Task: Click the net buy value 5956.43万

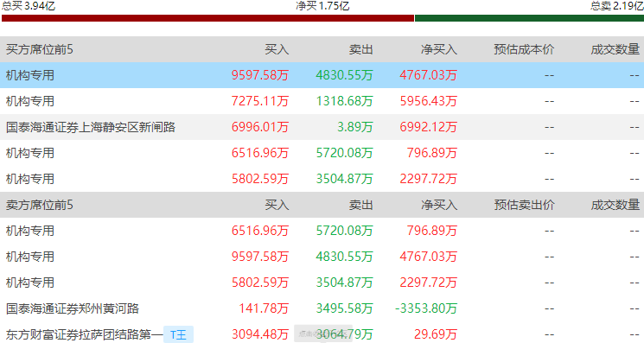Action: (429, 101)
